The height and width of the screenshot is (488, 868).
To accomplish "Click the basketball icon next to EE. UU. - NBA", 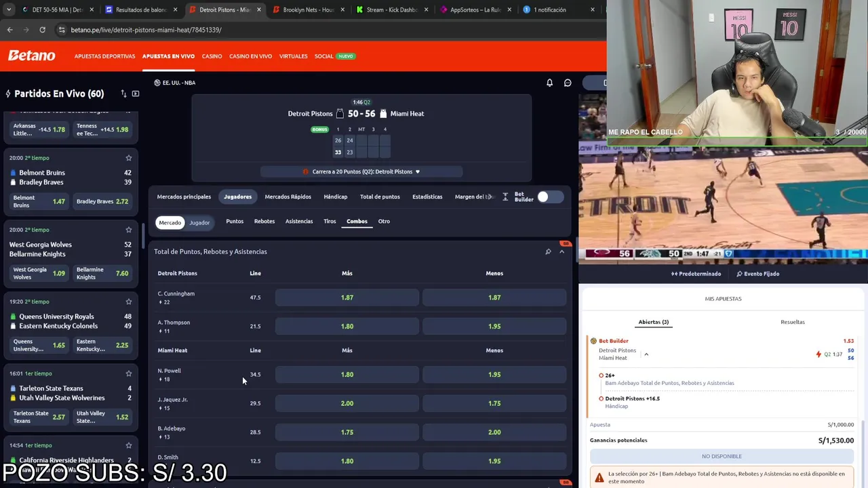I will [x=157, y=83].
